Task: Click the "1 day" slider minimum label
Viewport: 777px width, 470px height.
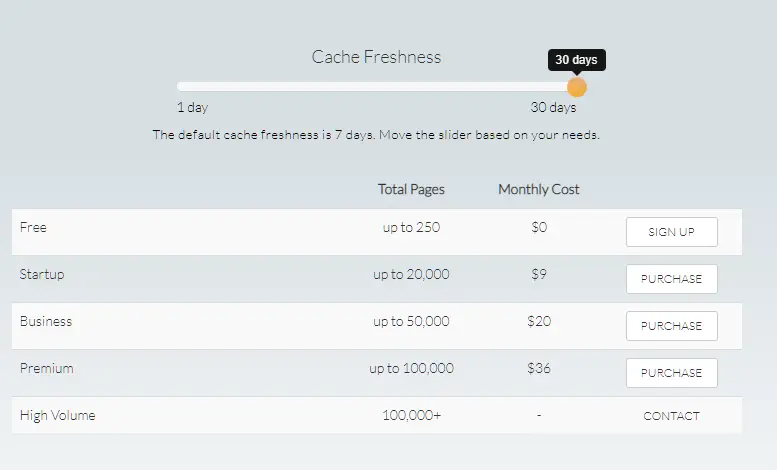Action: [192, 108]
